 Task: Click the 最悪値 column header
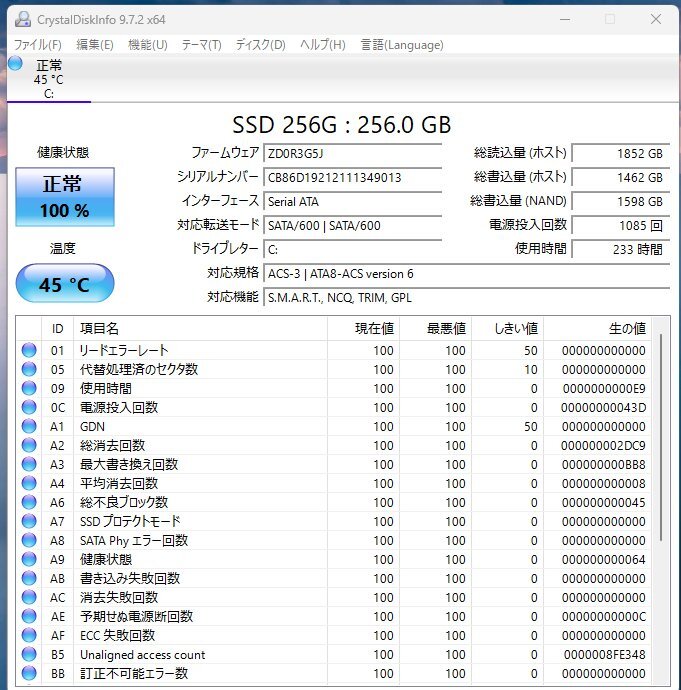[436, 328]
